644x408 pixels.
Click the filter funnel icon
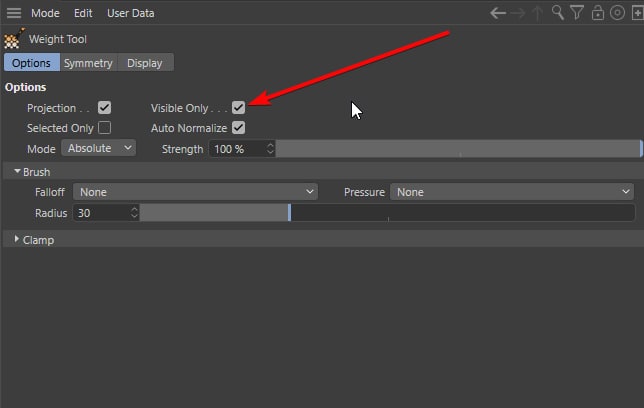pos(577,13)
